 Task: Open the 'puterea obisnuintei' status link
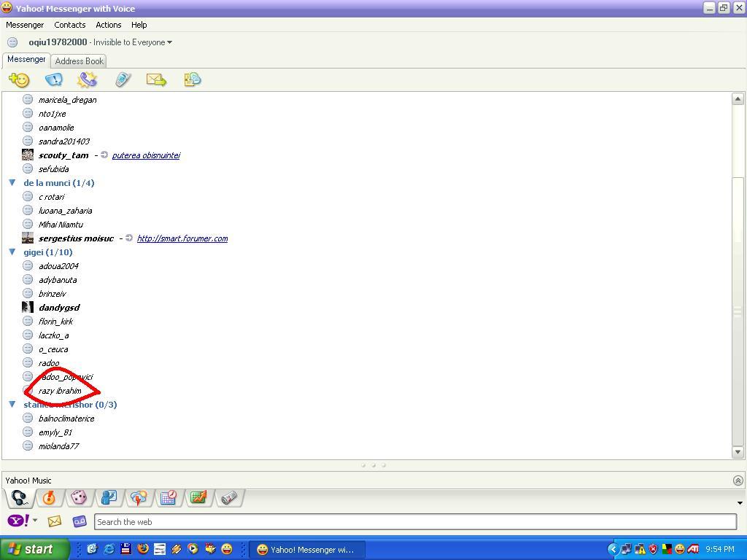pyautogui.click(x=146, y=155)
